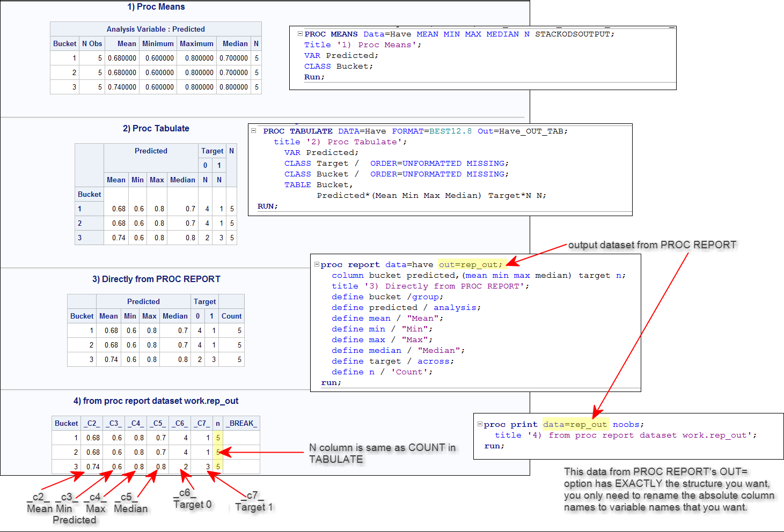The height and width of the screenshot is (532, 784).
Task: Click the 'define target / across;' code line
Action: click(x=392, y=361)
